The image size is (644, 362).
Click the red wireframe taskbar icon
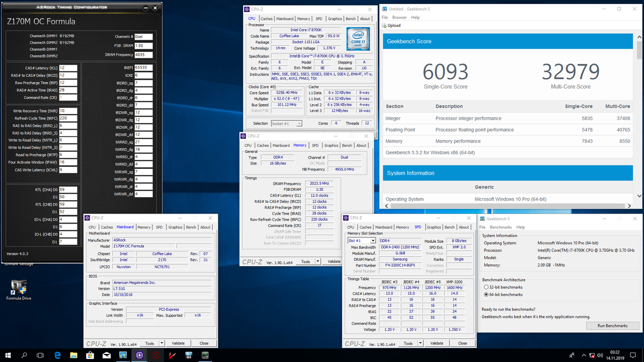click(x=156, y=355)
